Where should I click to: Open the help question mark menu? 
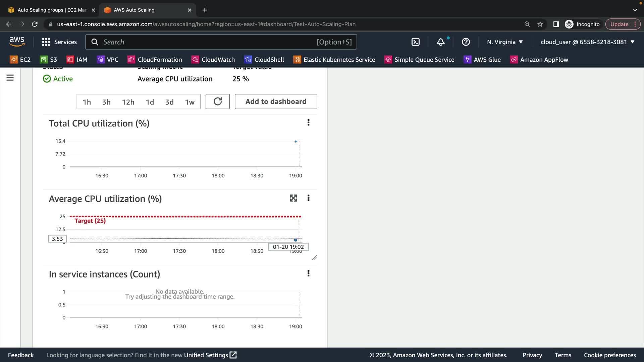click(466, 42)
